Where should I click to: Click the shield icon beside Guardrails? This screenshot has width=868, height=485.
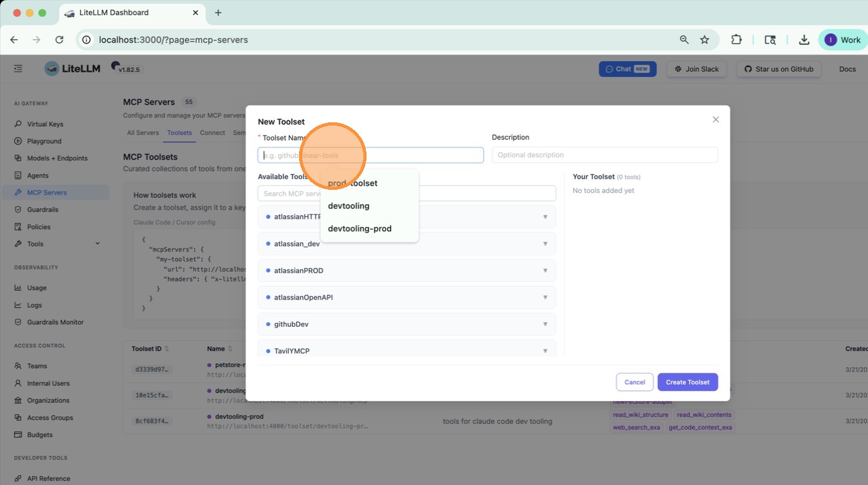[x=18, y=209]
